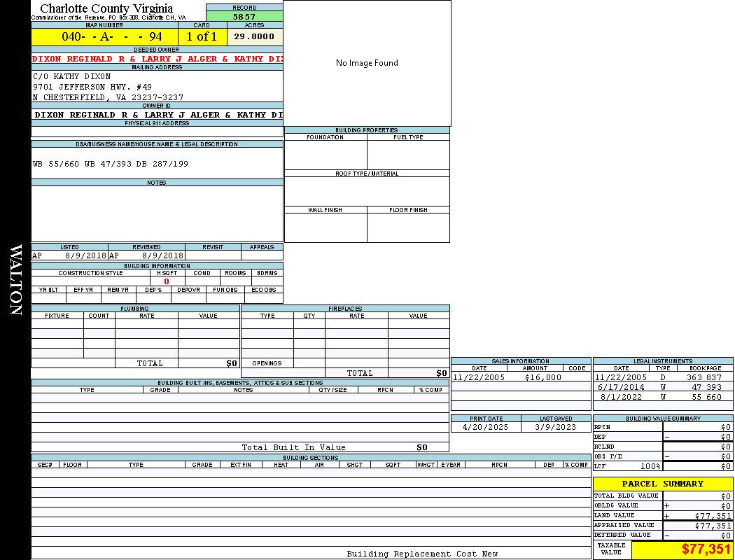Select the $16,000 sale amount
The width and height of the screenshot is (735, 560).
coord(542,377)
